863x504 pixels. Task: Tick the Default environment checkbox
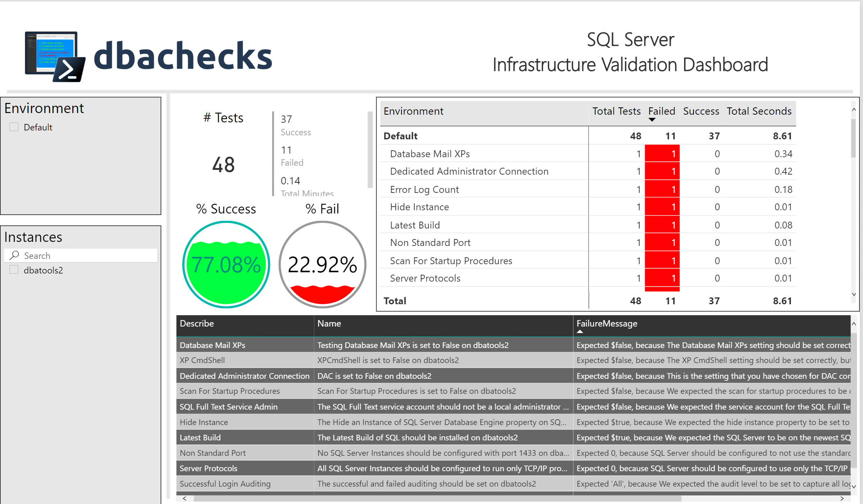point(14,127)
